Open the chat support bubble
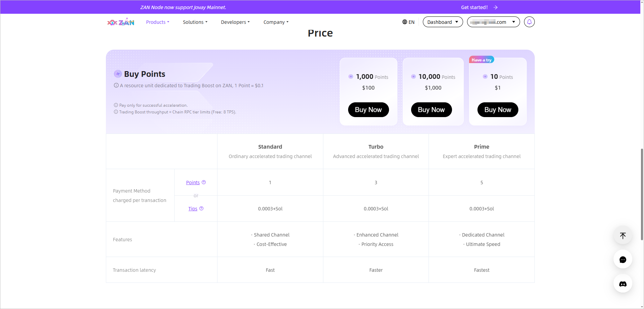This screenshot has width=644, height=309. click(x=623, y=259)
